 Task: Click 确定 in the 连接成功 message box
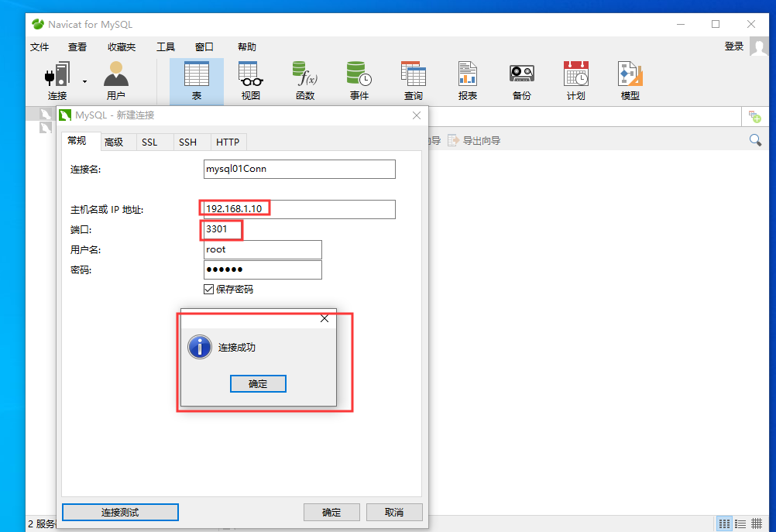258,383
